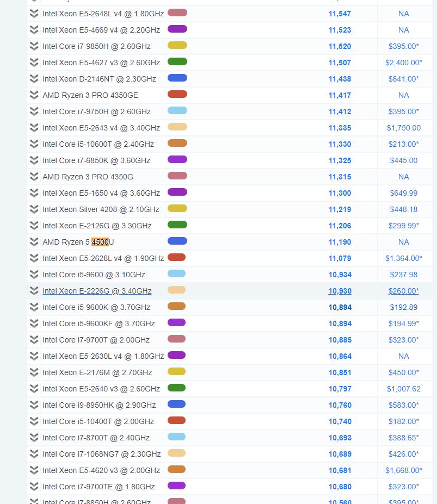Click price $1,364.00* for Xeon E5-2628L v4
437x504 pixels.
tap(404, 258)
